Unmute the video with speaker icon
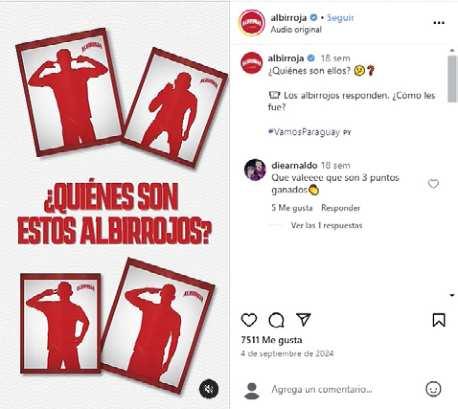Viewport: 458px width, 409px height. 209,389
